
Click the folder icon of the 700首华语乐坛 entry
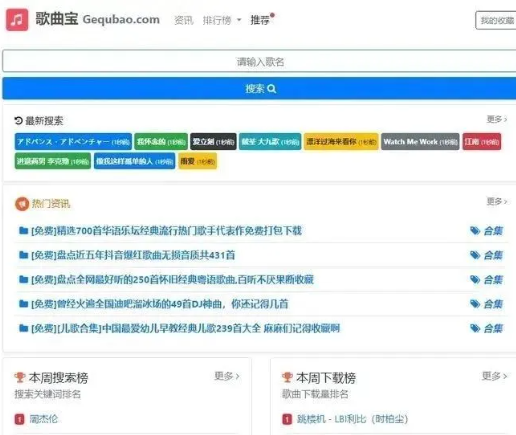(23, 230)
